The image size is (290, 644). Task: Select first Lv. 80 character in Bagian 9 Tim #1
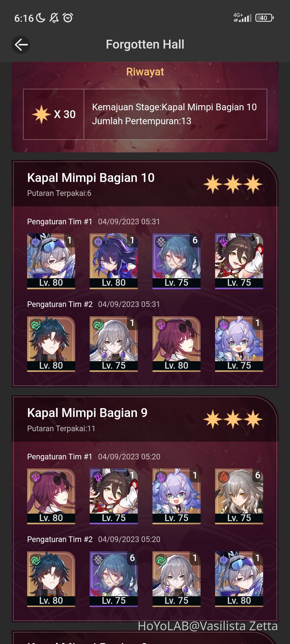(51, 496)
